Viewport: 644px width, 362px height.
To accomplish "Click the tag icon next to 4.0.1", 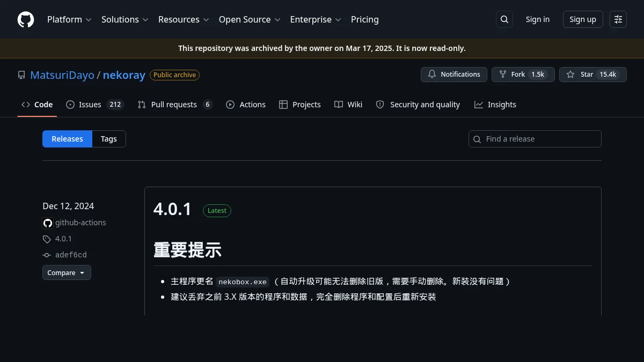I will (47, 239).
